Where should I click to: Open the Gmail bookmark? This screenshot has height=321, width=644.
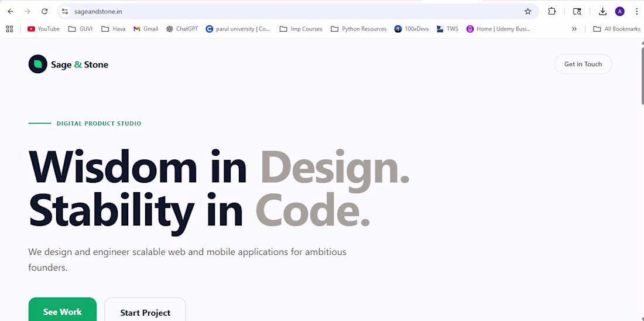click(146, 29)
